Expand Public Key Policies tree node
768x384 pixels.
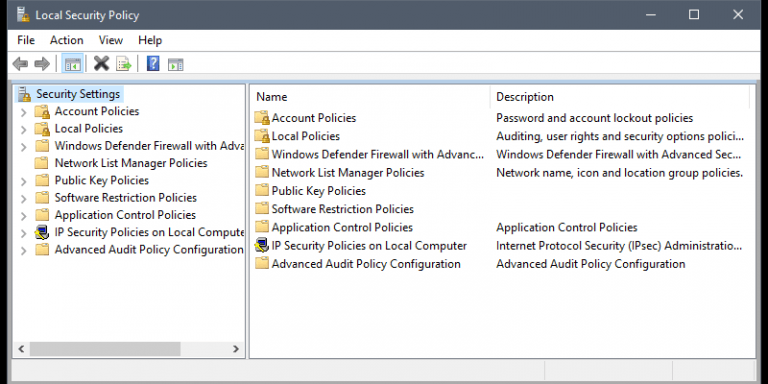point(24,181)
